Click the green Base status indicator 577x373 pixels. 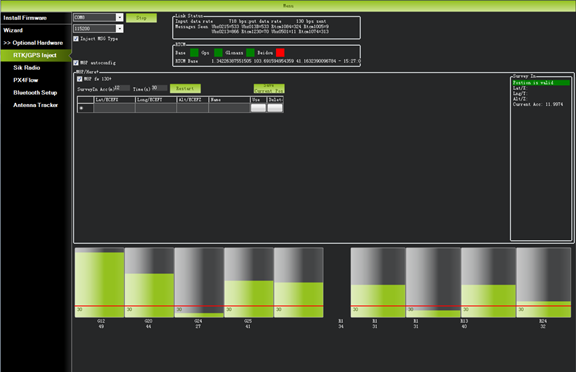coord(194,53)
